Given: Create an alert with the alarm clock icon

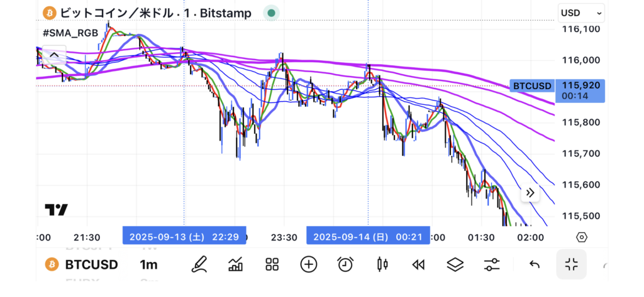Looking at the screenshot, I should tap(345, 264).
